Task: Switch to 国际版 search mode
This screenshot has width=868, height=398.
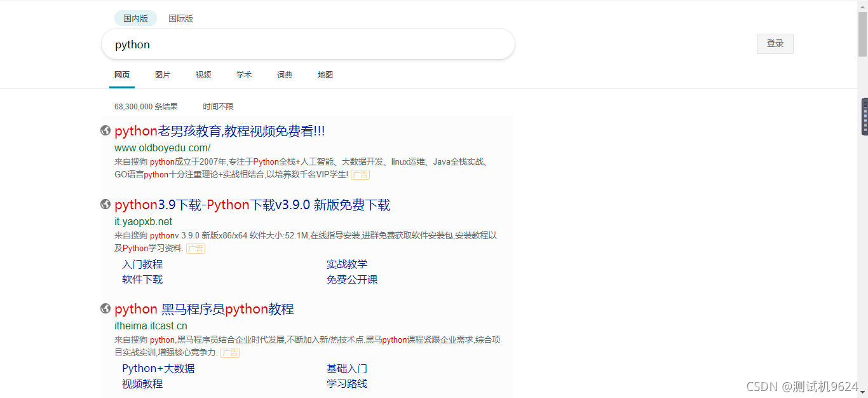Action: [x=181, y=18]
